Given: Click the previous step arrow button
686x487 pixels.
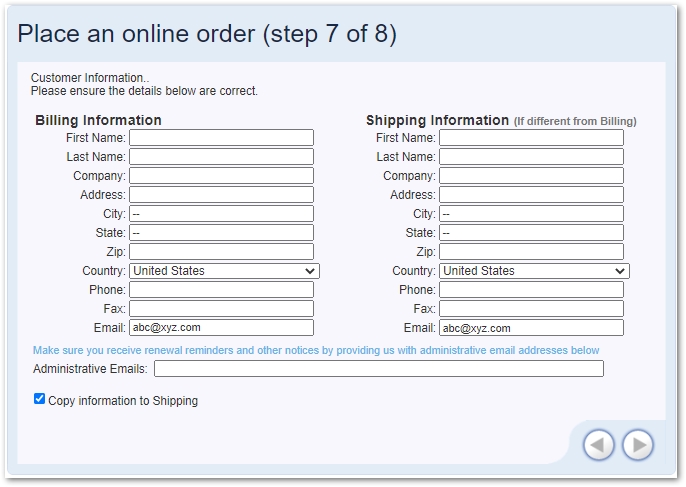Looking at the screenshot, I should (x=598, y=445).
